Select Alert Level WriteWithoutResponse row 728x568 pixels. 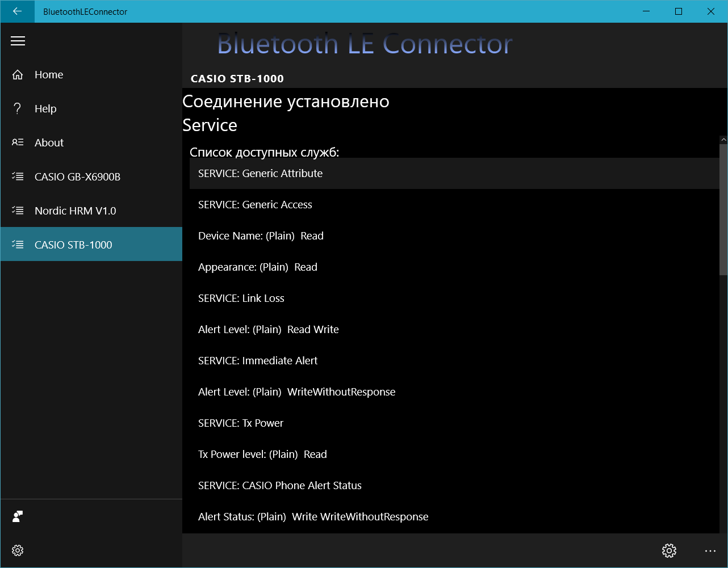(x=454, y=392)
